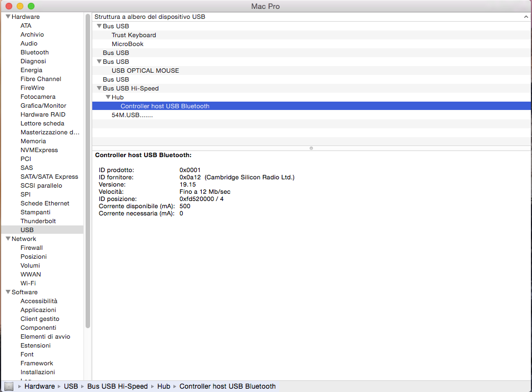The width and height of the screenshot is (532, 392).
Task: Click Bus USB Hi-Speed in path bar
Action: point(117,386)
